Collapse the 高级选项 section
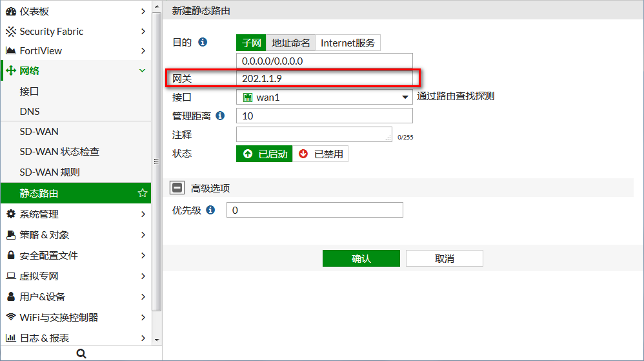644x361 pixels. [x=177, y=188]
